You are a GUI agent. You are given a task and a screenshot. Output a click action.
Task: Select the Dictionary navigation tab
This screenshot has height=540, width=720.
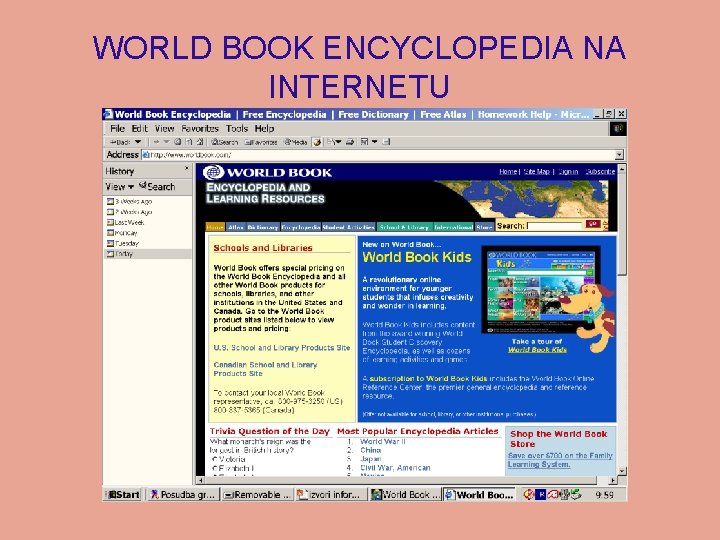263,227
